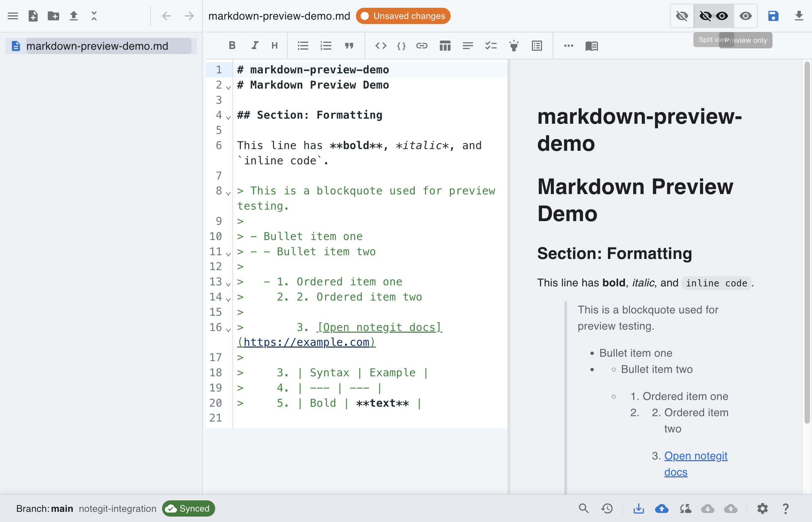Open help question mark

tap(786, 508)
